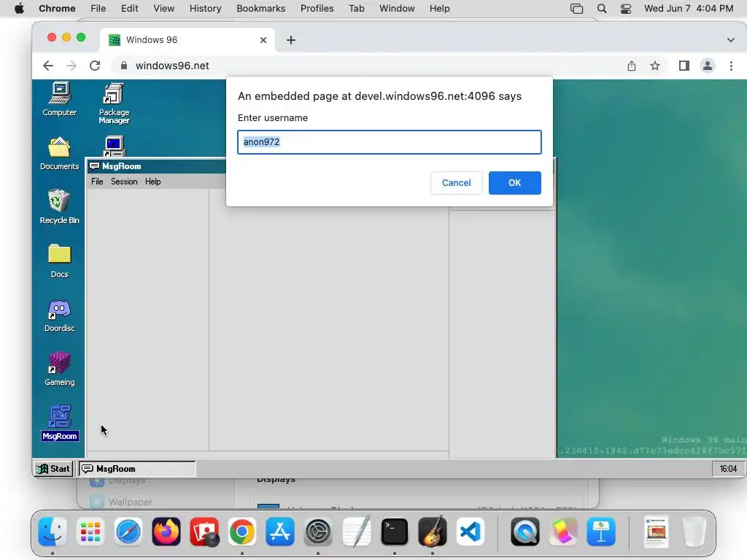Open Chrome from the Dock
This screenshot has width=747, height=560.
tap(242, 532)
